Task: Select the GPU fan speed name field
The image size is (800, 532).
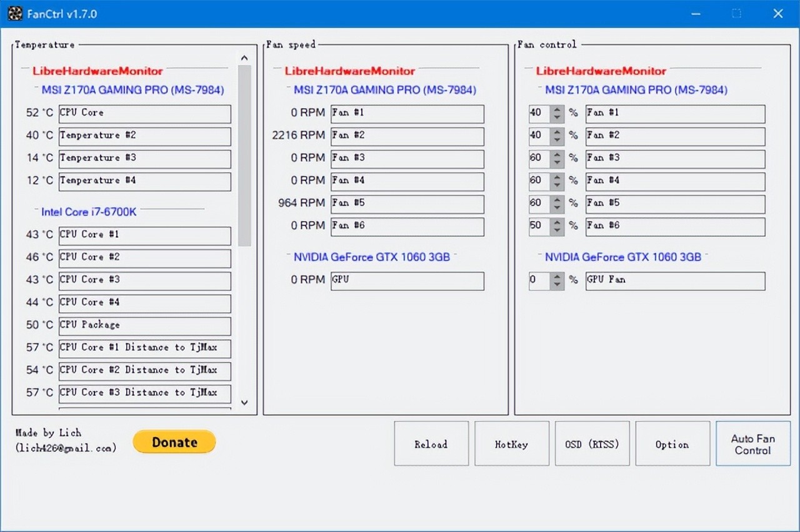Action: click(x=407, y=280)
